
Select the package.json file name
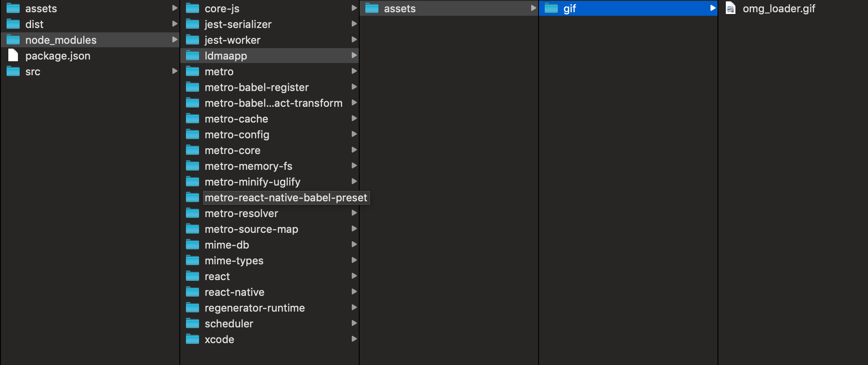click(58, 56)
